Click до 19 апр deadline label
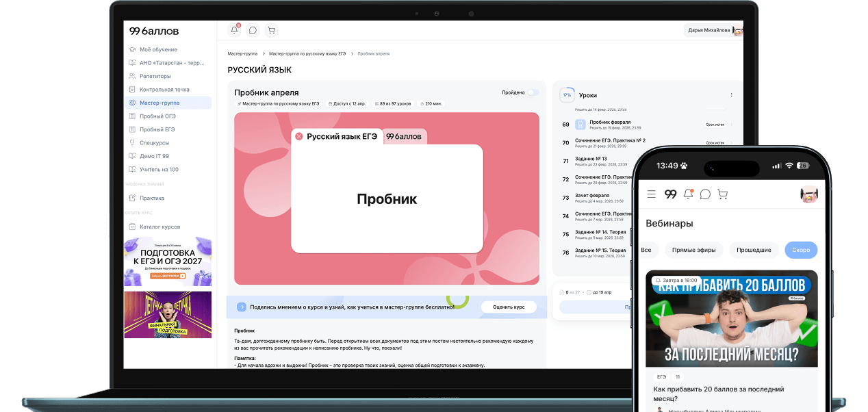Screen dimensions: 868x412 pyautogui.click(x=603, y=292)
